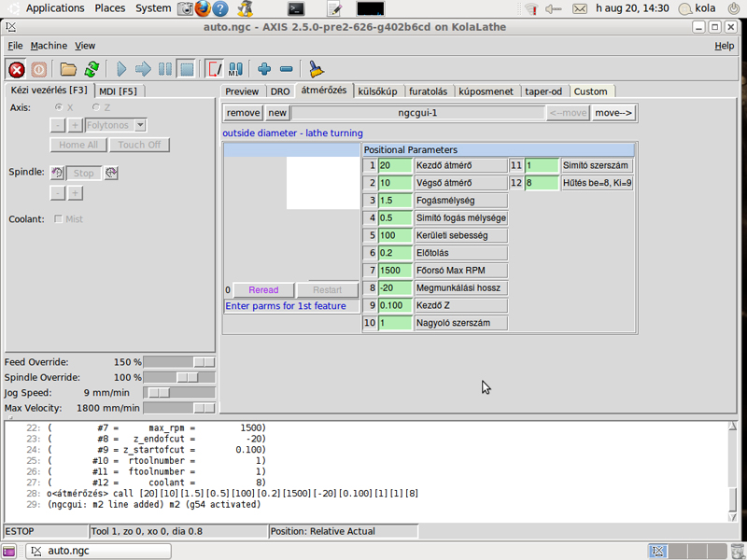Clear live plot with broom icon
This screenshot has height=560, width=747.
[316, 69]
